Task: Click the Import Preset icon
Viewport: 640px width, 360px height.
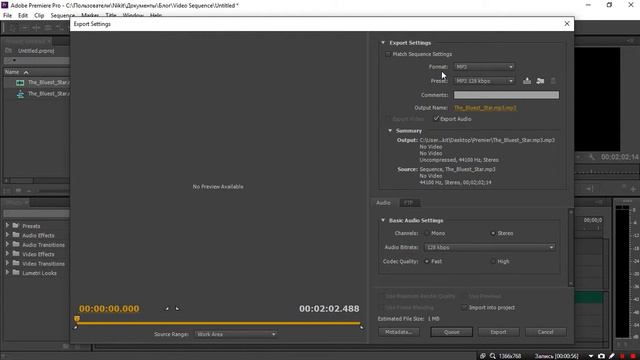Action: (x=540, y=81)
